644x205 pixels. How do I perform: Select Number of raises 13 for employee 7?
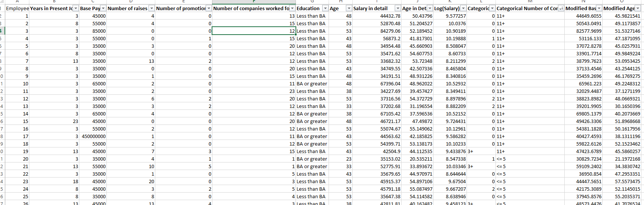click(x=131, y=61)
